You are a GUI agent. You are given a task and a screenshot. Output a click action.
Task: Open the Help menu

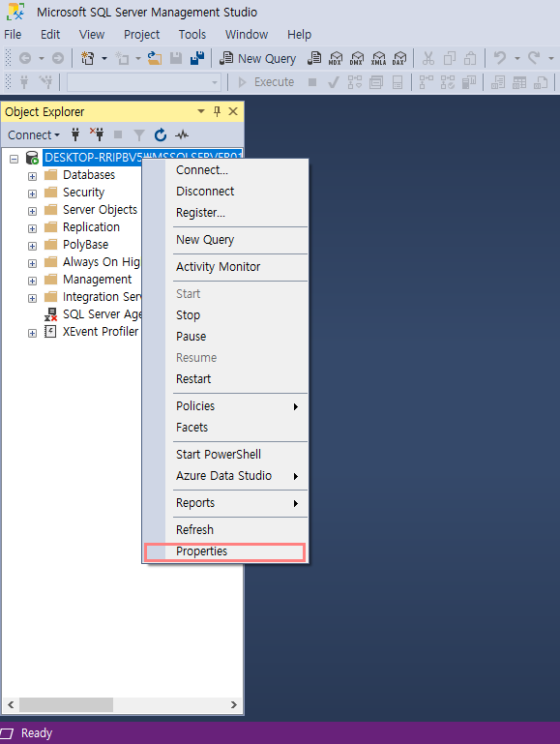tap(299, 35)
